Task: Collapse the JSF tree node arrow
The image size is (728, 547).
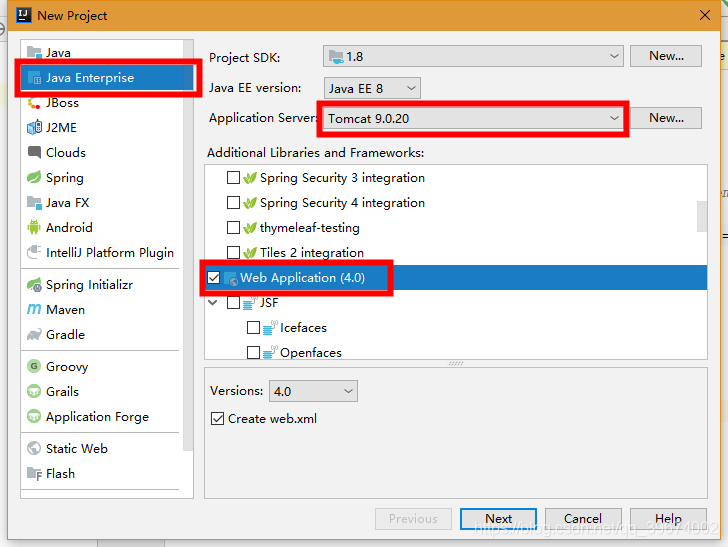Action: click(x=213, y=303)
